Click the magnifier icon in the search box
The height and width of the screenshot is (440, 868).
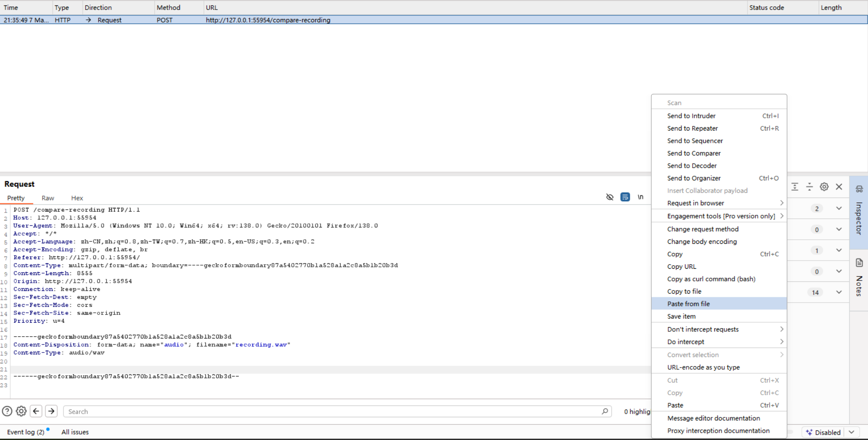tap(605, 411)
